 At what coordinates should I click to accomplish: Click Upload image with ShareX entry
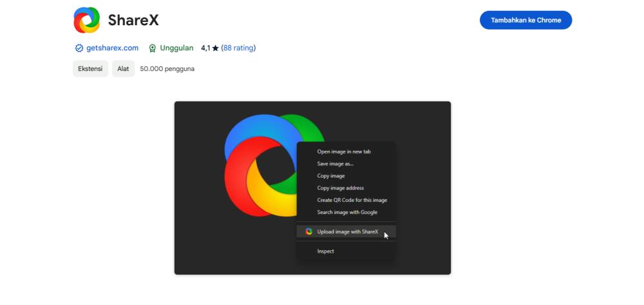pyautogui.click(x=346, y=232)
